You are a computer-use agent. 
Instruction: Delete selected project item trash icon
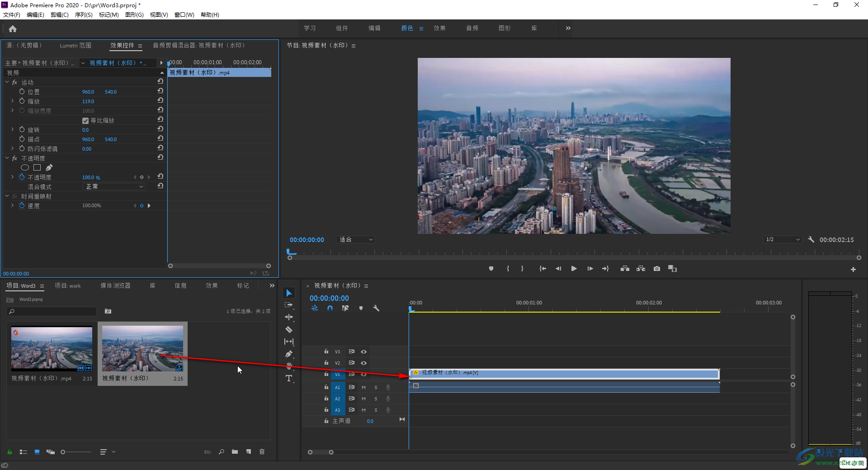point(262,451)
